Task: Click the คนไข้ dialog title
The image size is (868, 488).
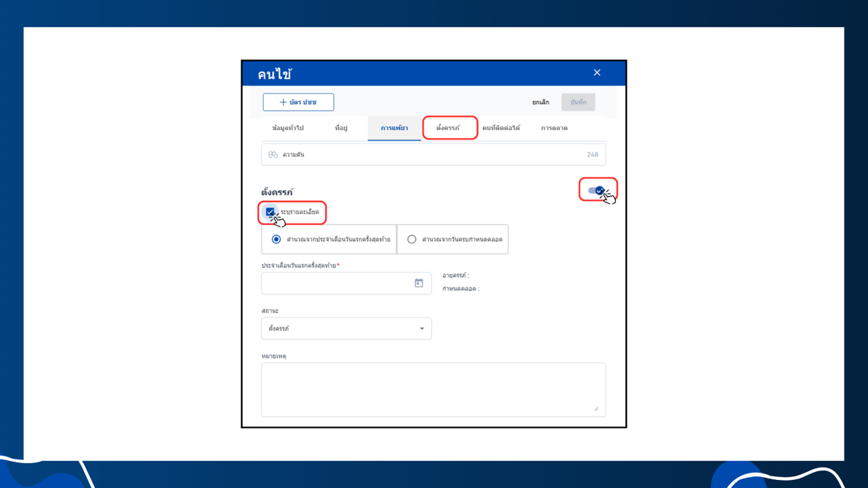Action: pos(275,74)
